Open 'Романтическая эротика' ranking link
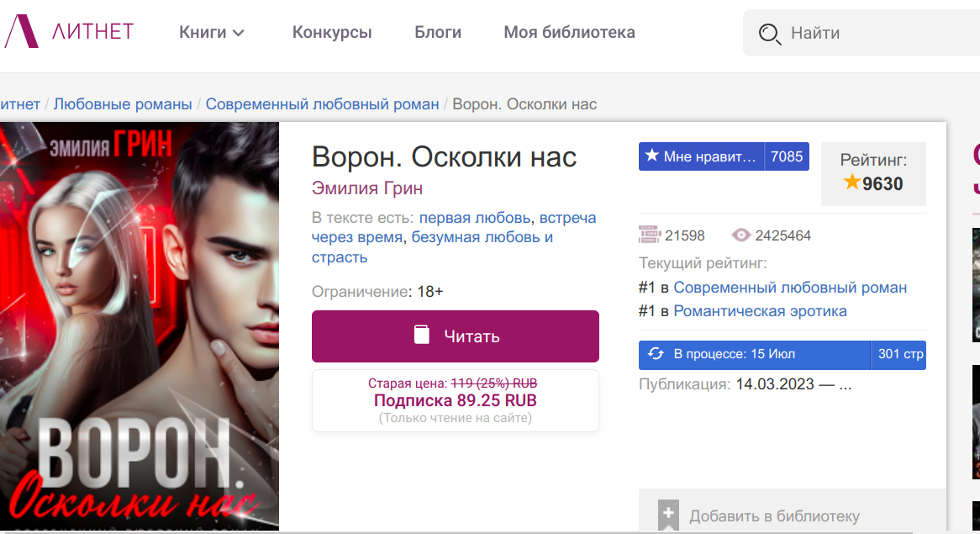Viewport: 980px width, 534px height. tap(760, 311)
